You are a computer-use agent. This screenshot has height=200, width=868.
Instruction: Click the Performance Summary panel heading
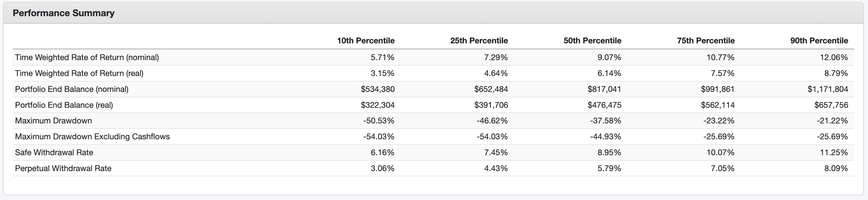pos(64,13)
